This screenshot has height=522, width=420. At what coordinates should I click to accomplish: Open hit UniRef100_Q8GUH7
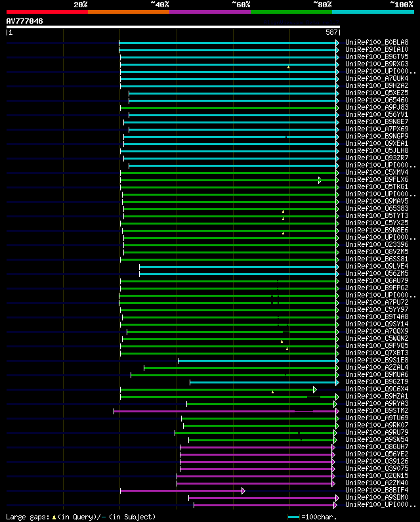377,446
